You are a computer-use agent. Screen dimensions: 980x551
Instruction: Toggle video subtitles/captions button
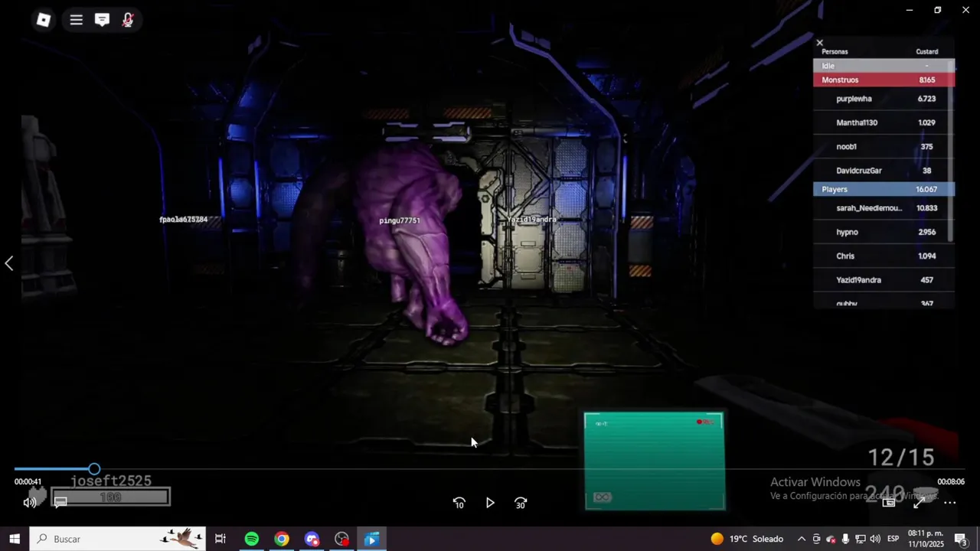click(x=60, y=502)
